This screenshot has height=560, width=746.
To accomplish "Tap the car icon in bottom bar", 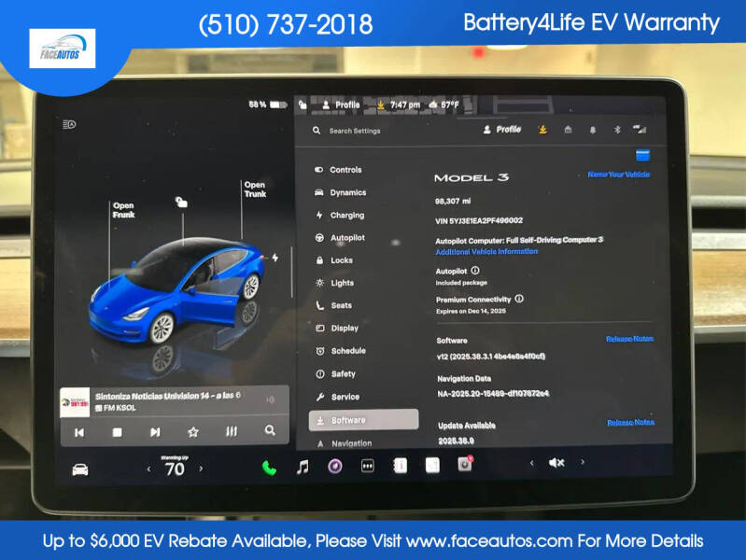I will point(80,469).
